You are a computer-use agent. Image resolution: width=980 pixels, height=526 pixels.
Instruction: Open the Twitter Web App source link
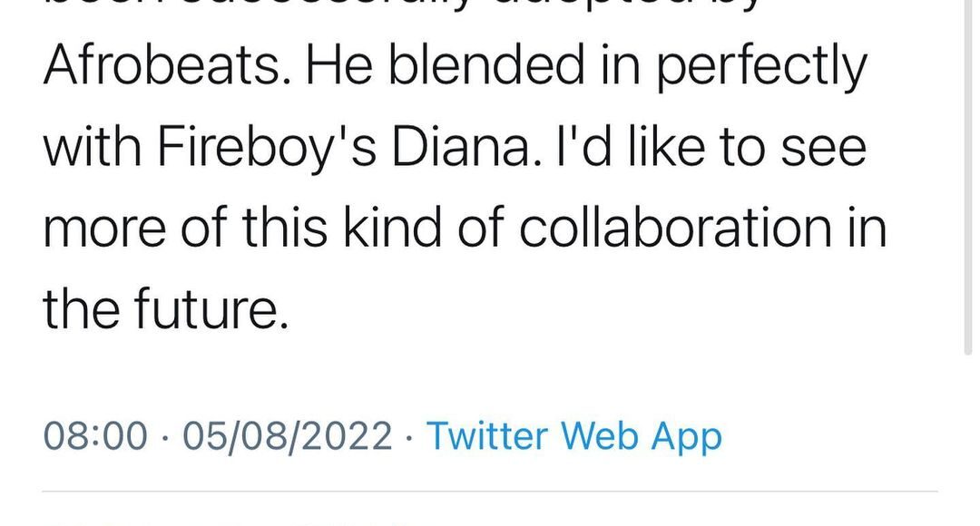click(x=573, y=436)
